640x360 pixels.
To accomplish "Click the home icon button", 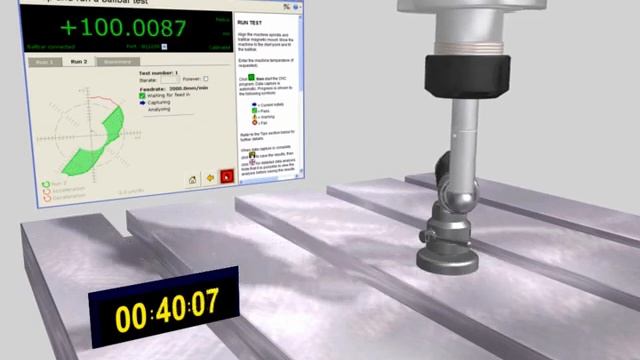I will click(x=193, y=180).
